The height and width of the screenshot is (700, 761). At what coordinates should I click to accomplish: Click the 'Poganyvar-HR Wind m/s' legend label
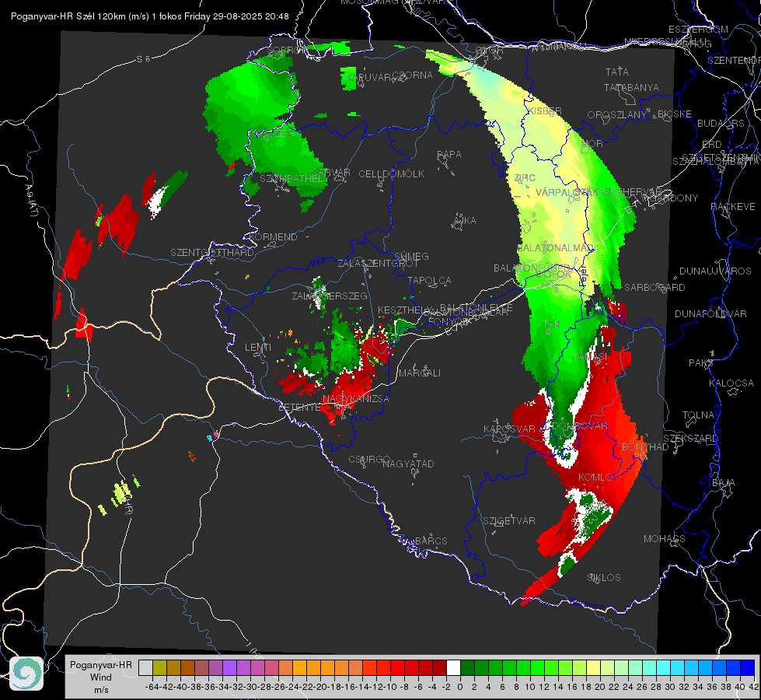point(101,677)
